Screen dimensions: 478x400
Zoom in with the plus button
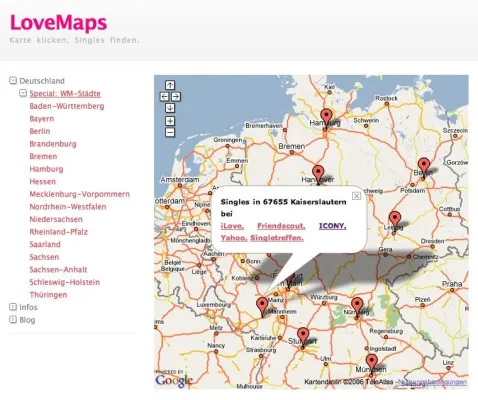point(170,121)
